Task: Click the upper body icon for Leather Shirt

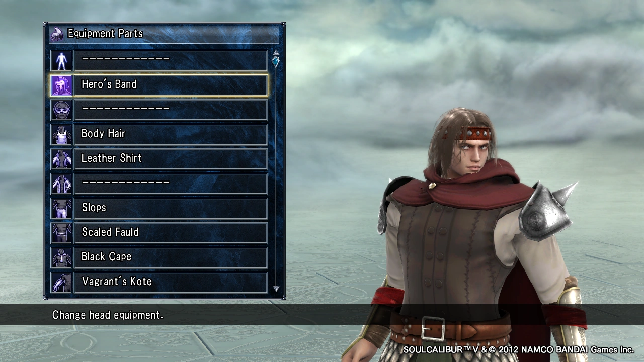Action: click(x=61, y=159)
